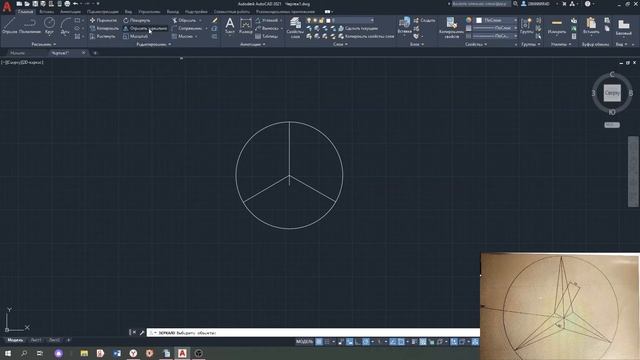Click Сделать текущим layer button
The height and width of the screenshot is (360, 640).
358,28
